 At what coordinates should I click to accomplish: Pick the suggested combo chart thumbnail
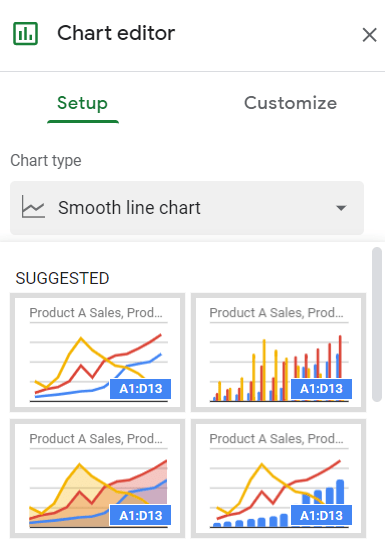click(x=278, y=479)
